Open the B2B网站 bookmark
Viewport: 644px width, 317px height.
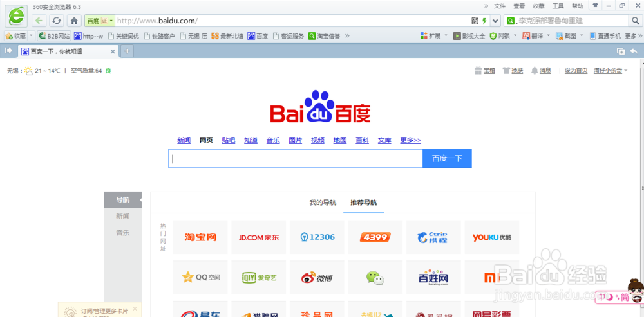click(54, 36)
